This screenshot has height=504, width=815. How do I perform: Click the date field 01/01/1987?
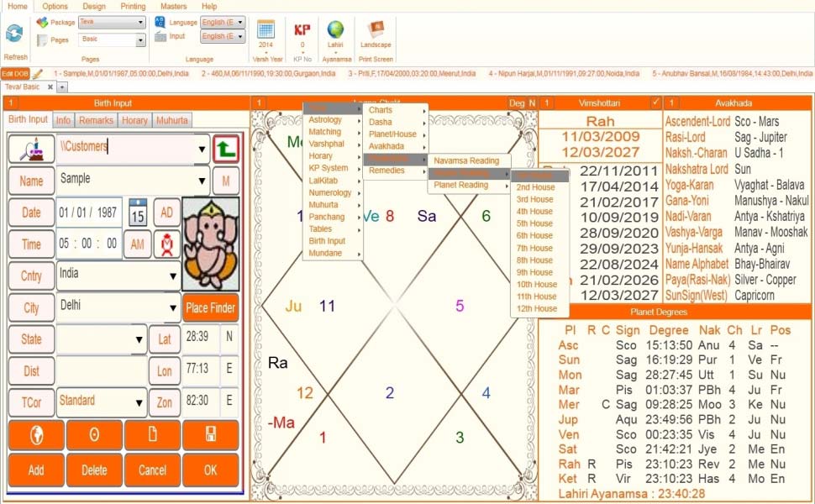coord(89,213)
